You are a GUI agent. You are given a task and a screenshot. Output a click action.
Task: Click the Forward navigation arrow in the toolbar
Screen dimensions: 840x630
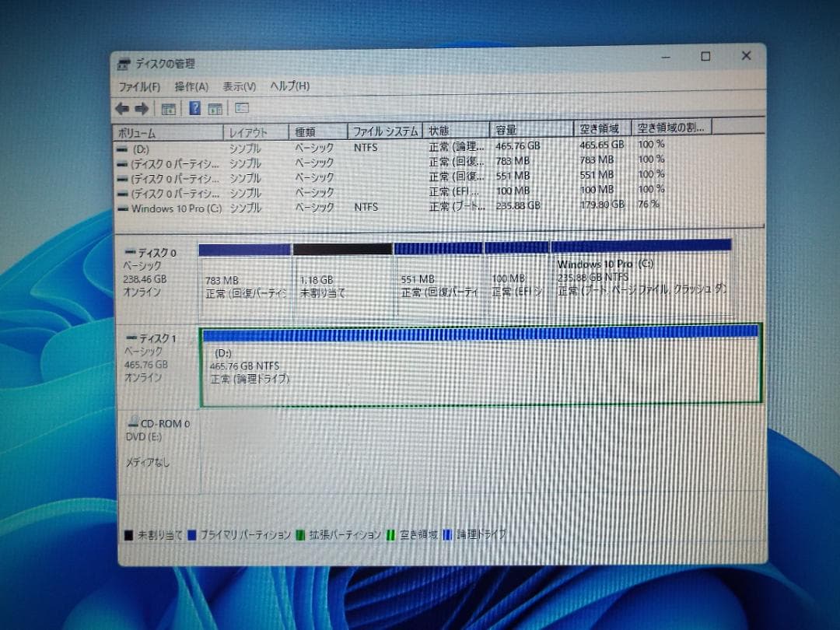(139, 108)
